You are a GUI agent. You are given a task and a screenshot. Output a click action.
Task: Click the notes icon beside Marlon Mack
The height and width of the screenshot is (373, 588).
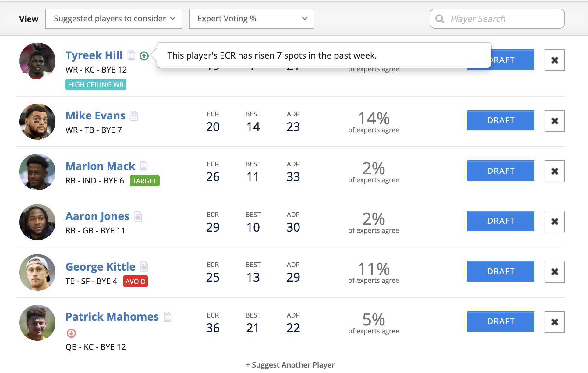tap(144, 166)
